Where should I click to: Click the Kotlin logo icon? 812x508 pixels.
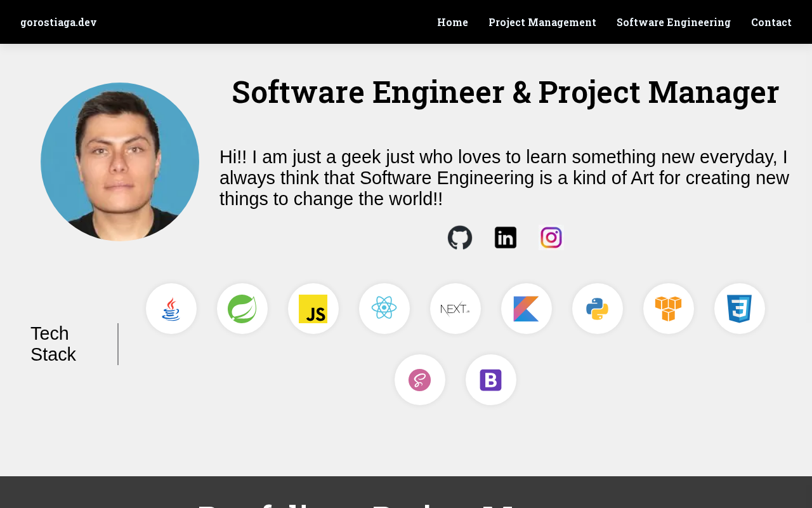[527, 309]
